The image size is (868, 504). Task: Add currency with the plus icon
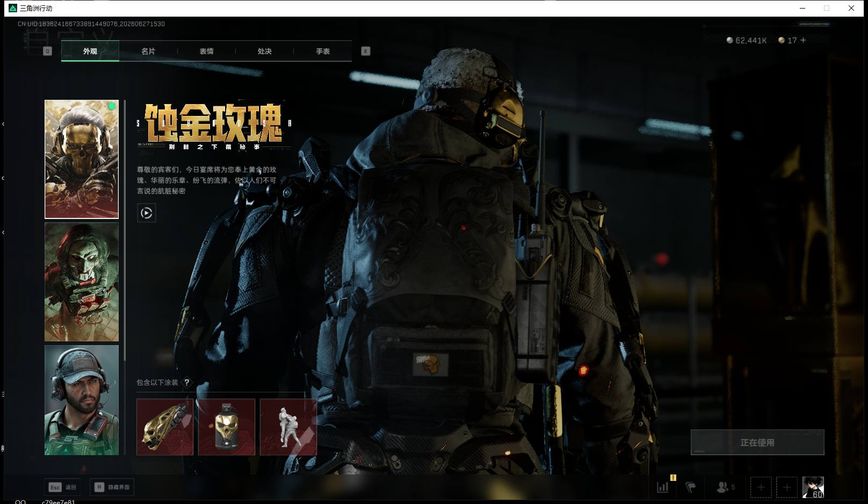pos(803,40)
